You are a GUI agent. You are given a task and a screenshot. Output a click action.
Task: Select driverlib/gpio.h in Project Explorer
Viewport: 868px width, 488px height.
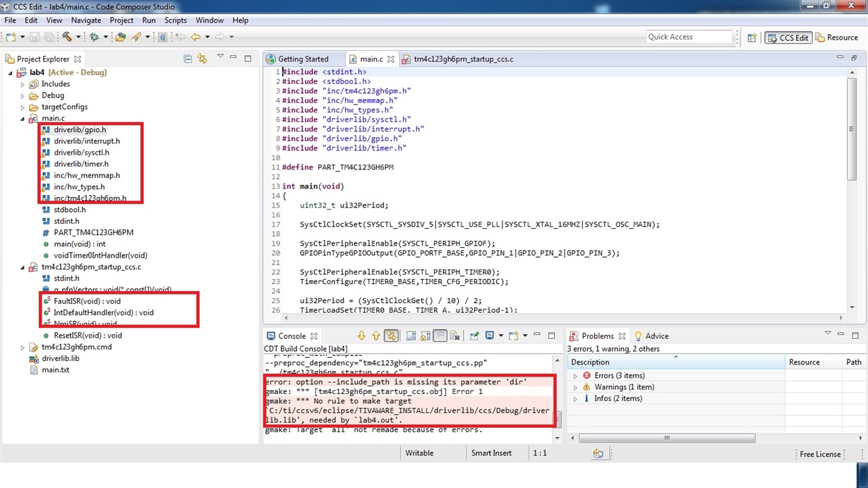(x=80, y=130)
